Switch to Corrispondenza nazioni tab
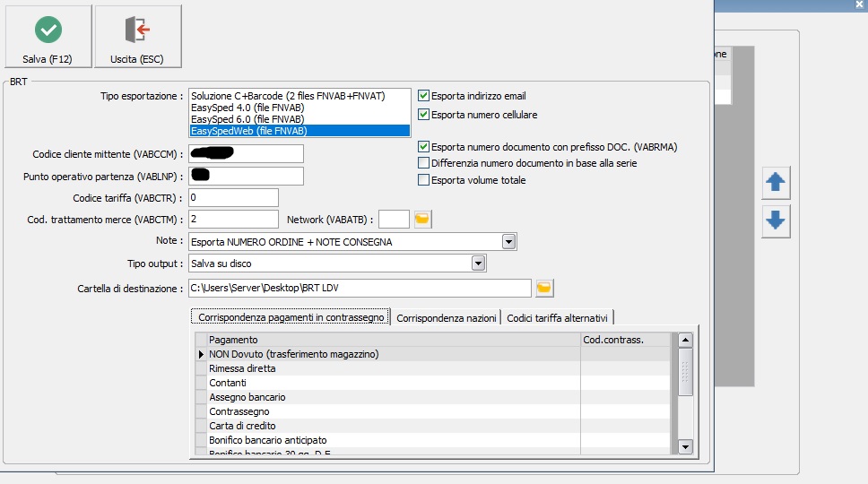 pyautogui.click(x=447, y=318)
